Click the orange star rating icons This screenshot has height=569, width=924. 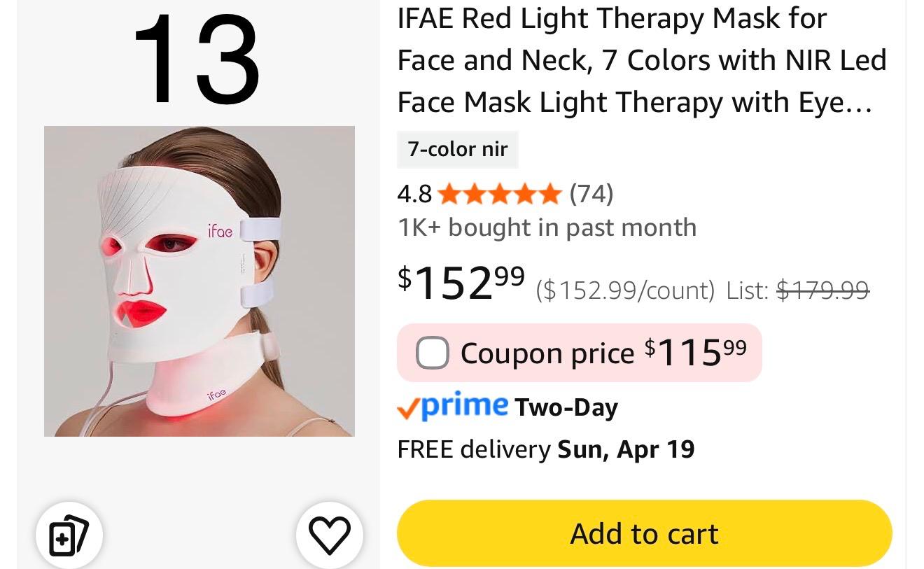[x=499, y=194]
